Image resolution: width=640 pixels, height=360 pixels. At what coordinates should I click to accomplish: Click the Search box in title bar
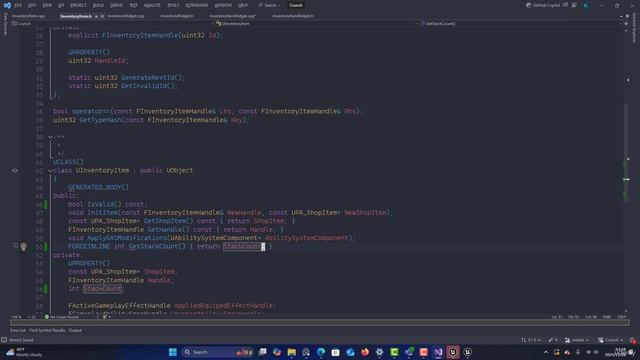click(269, 5)
